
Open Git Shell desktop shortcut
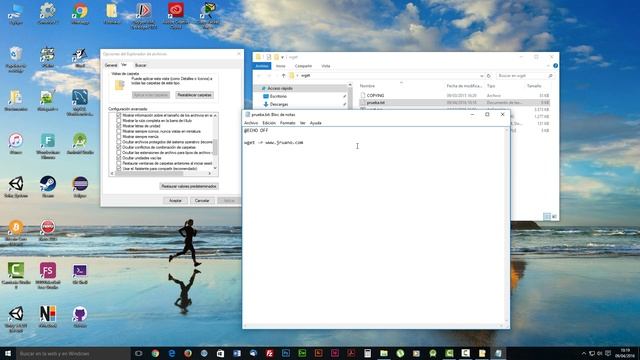tap(80, 273)
